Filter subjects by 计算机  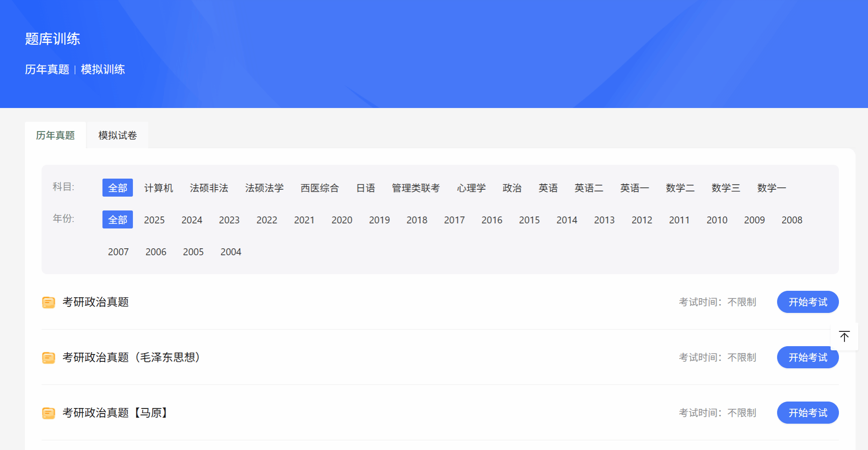coord(158,188)
